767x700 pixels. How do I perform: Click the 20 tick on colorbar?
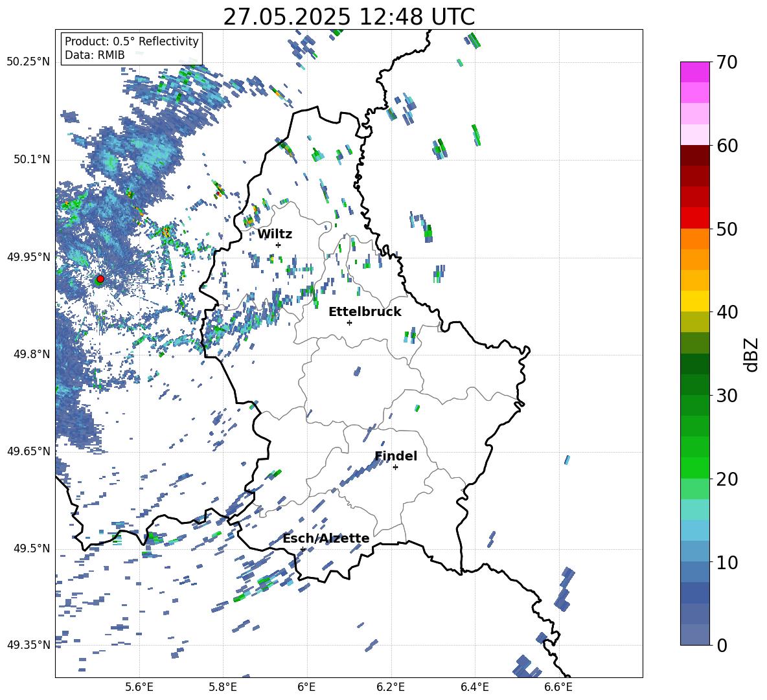tap(727, 479)
